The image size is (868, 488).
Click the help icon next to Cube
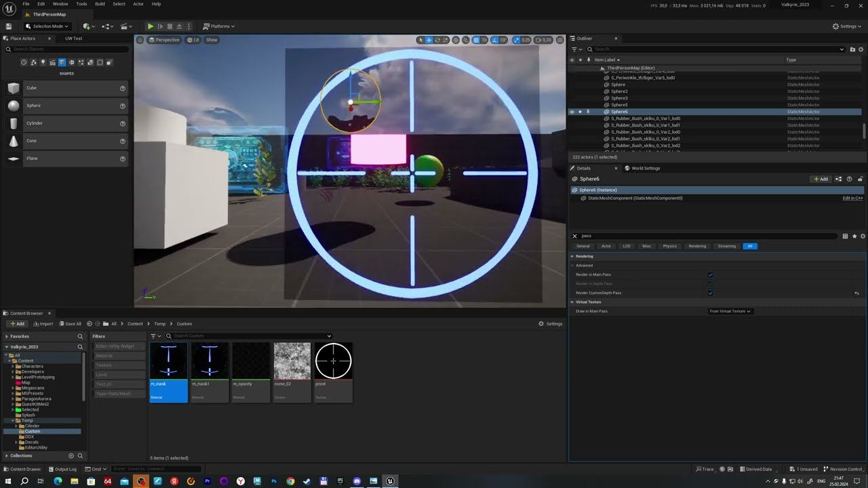(x=123, y=88)
